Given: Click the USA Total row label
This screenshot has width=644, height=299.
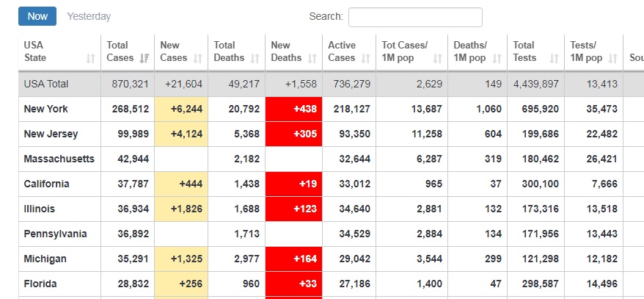Looking at the screenshot, I should pyautogui.click(x=46, y=84).
